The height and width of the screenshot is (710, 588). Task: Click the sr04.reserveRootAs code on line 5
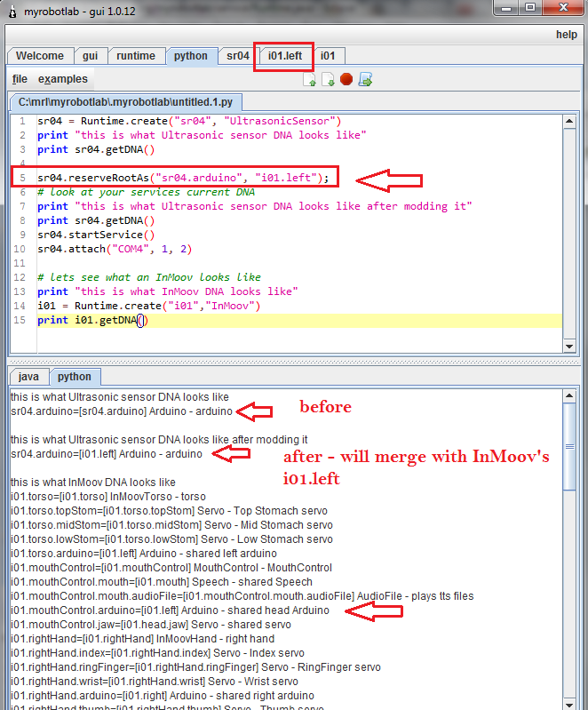pos(183,178)
